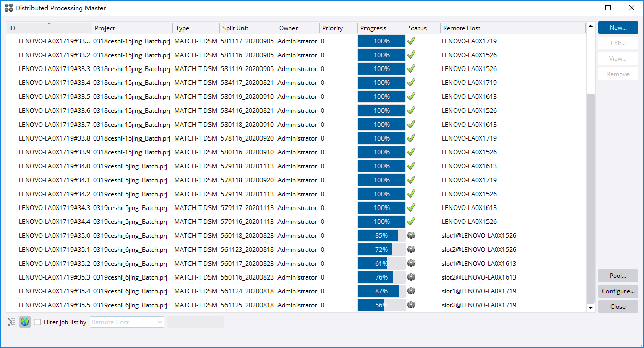The image size is (644, 348).
Task: Click the New... button
Action: coord(618,28)
